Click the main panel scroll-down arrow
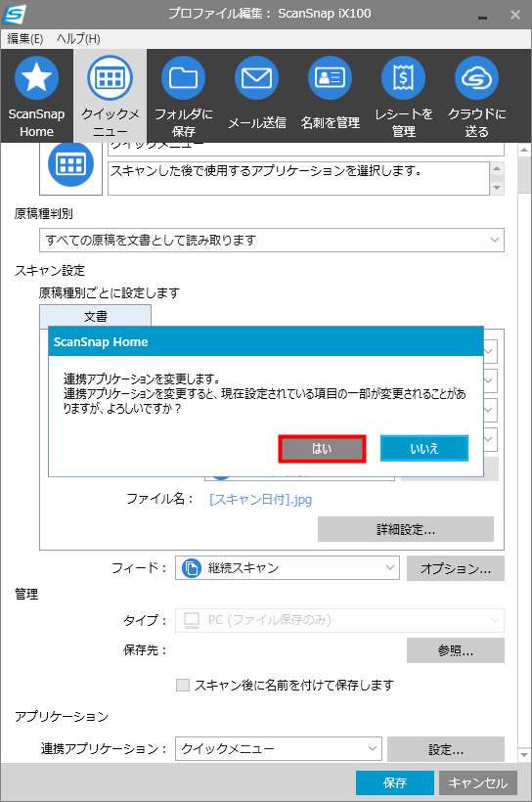This screenshot has height=802, width=532. (524, 754)
